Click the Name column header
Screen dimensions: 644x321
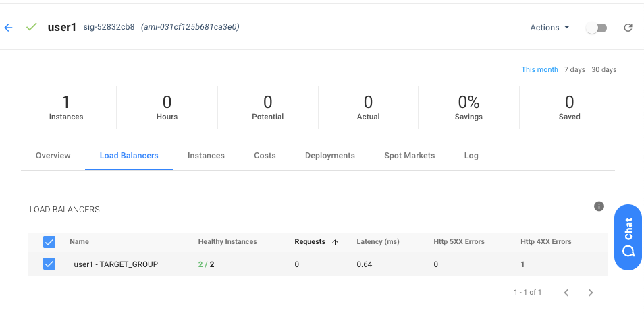(x=79, y=242)
